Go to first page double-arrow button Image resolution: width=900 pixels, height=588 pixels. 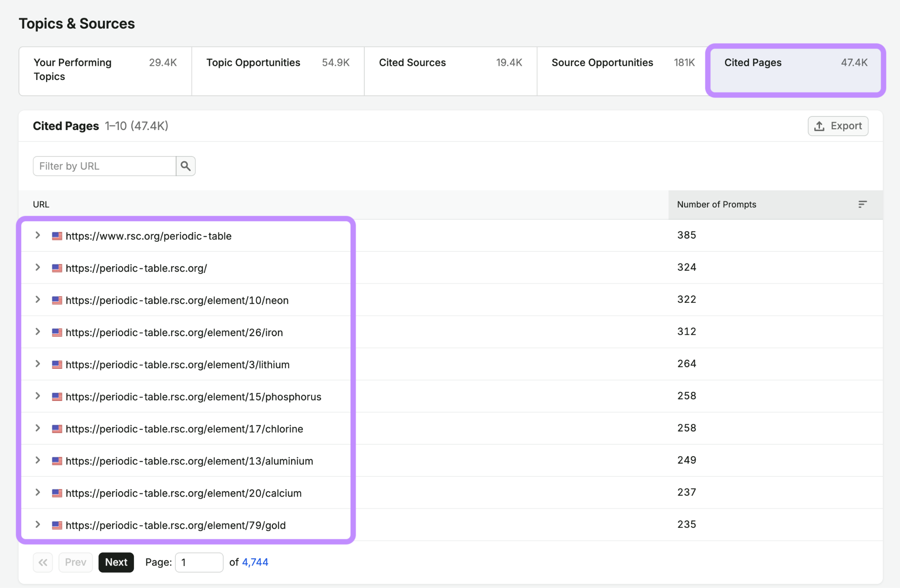click(x=43, y=563)
